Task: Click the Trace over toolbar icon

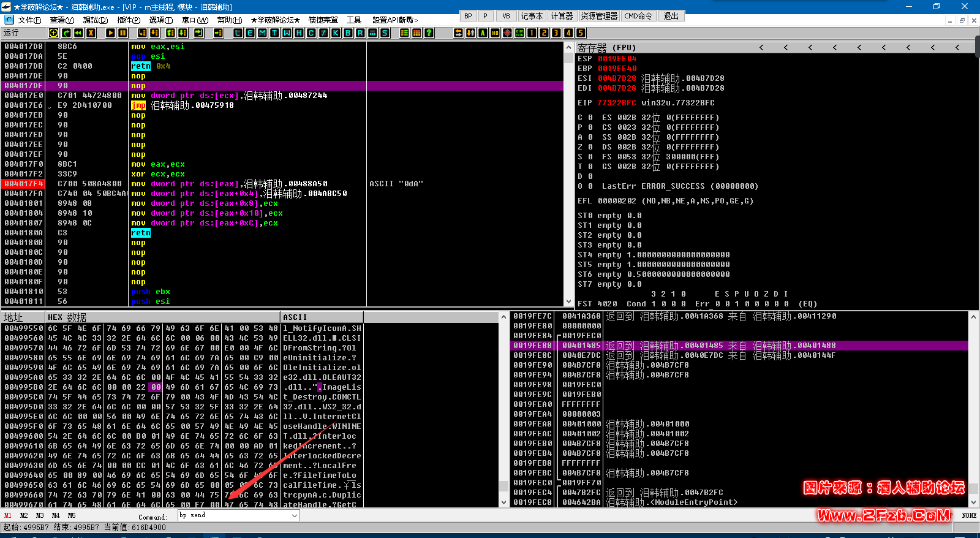Action: point(183,33)
